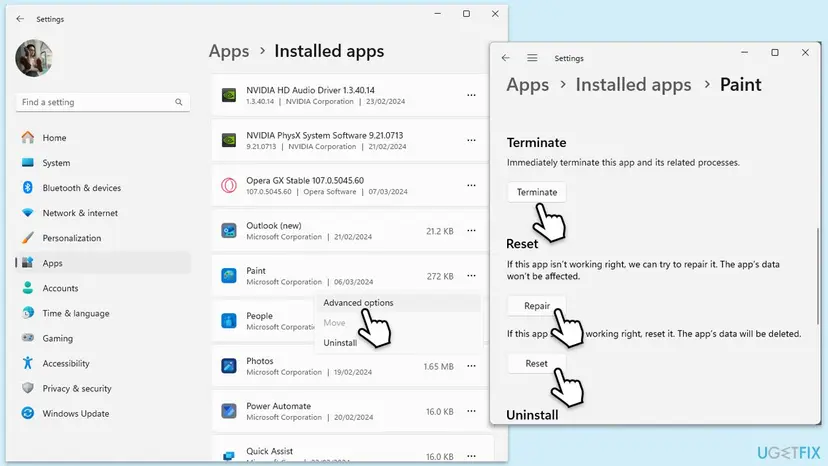Open more options for NVIDIA HD Audio Driver
This screenshot has height=466, width=828.
471,95
